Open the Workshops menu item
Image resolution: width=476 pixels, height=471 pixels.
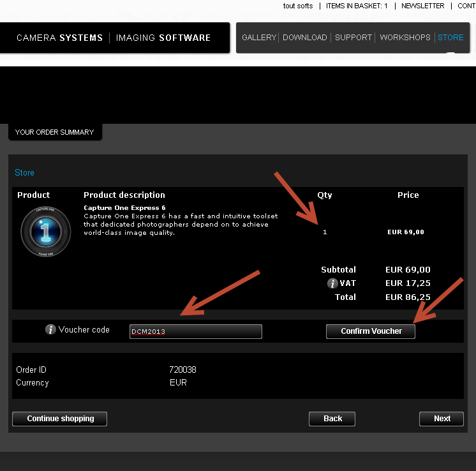point(405,38)
